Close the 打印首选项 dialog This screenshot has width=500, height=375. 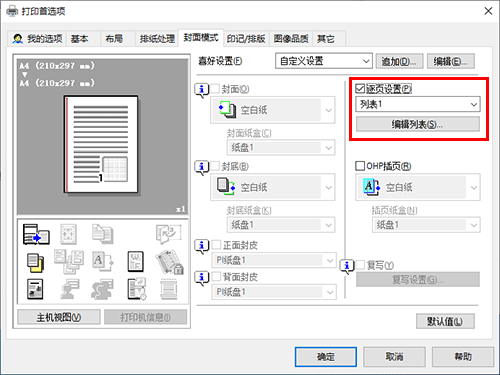488,11
